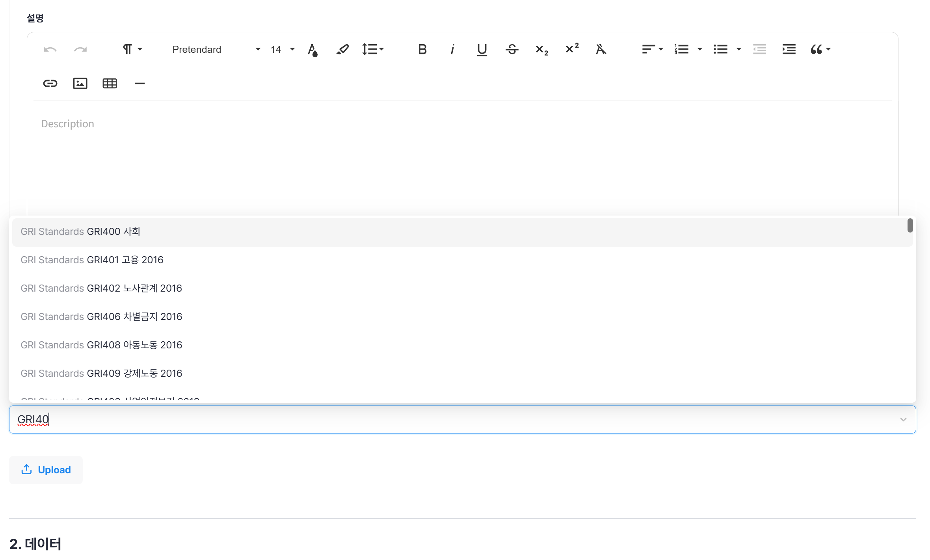
Task: Select GRI401 고용 2016 option
Action: pyautogui.click(x=92, y=260)
